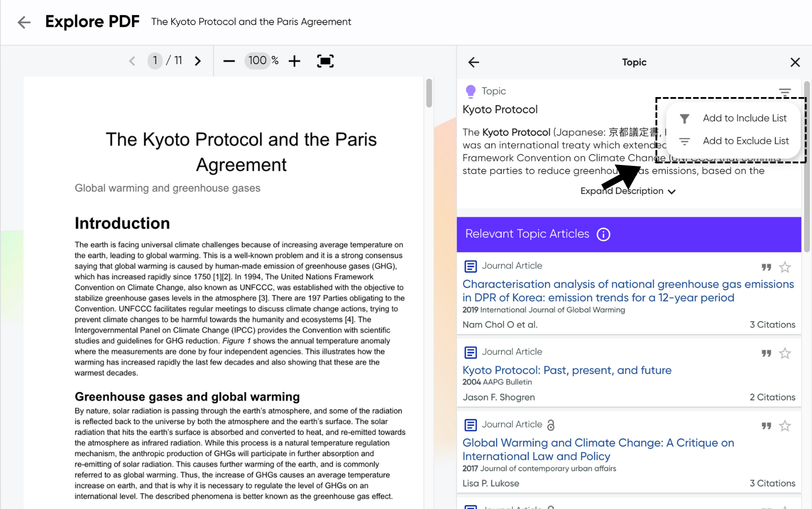Click the previous page chevron
Viewport: 812px width, 509px height.
tap(132, 61)
